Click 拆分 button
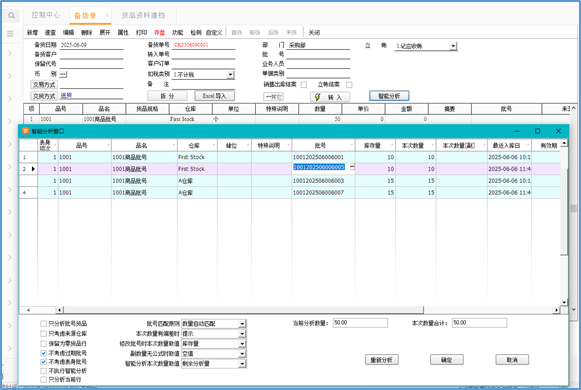Image resolution: width=581 pixels, height=390 pixels. 167,96
